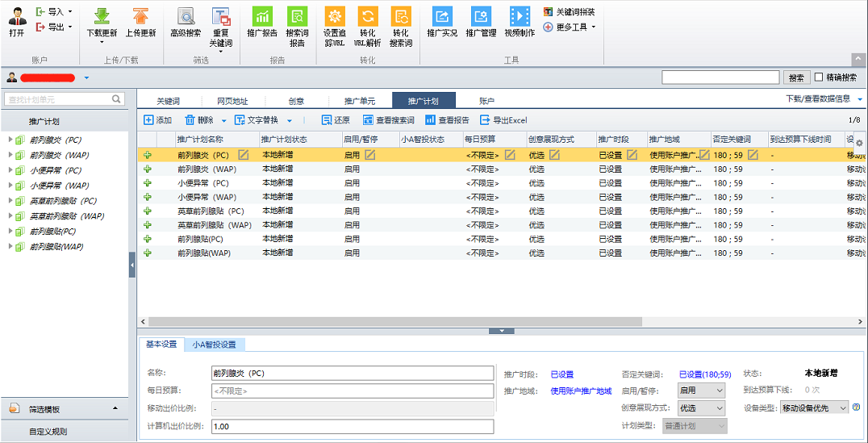Click search magnifier in 查找计划单元 box
The width and height of the screenshot is (868, 443).
point(116,99)
